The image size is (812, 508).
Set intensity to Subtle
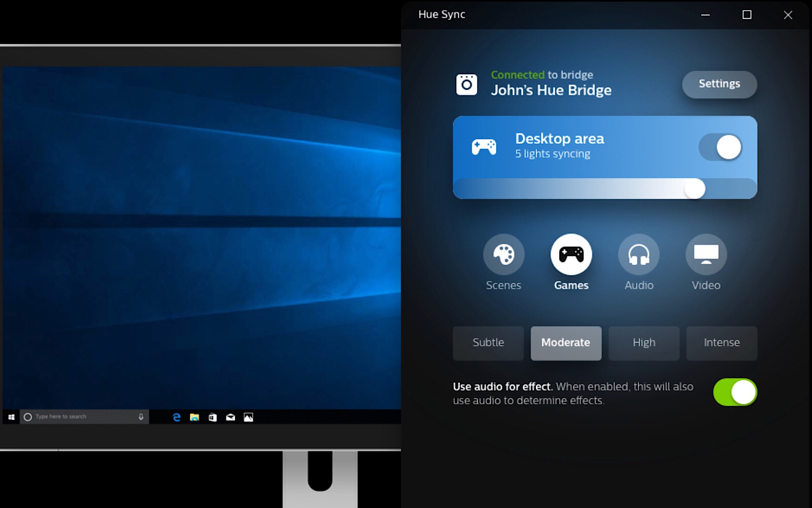pyautogui.click(x=488, y=343)
